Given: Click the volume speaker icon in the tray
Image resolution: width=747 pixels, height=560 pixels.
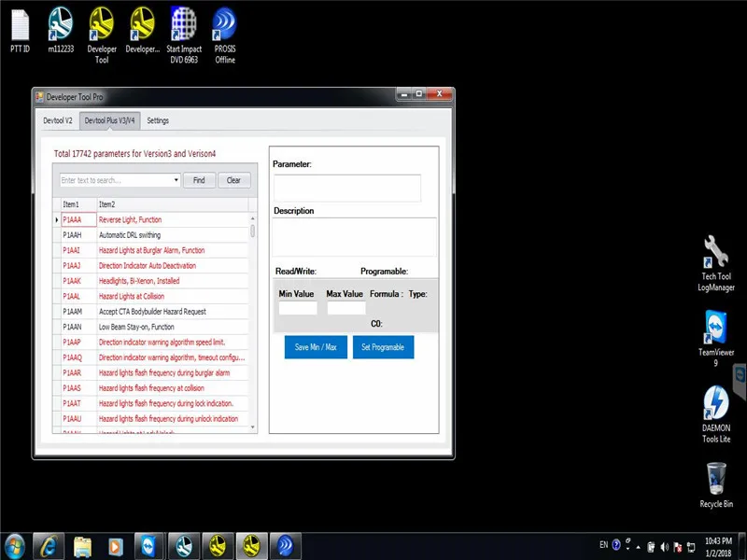Looking at the screenshot, I should coord(665,547).
